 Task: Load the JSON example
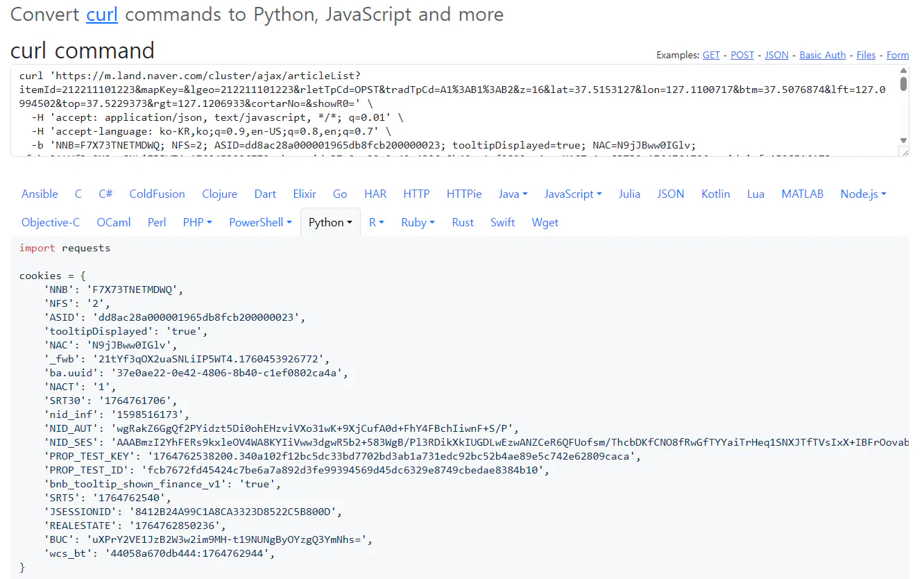pos(777,55)
